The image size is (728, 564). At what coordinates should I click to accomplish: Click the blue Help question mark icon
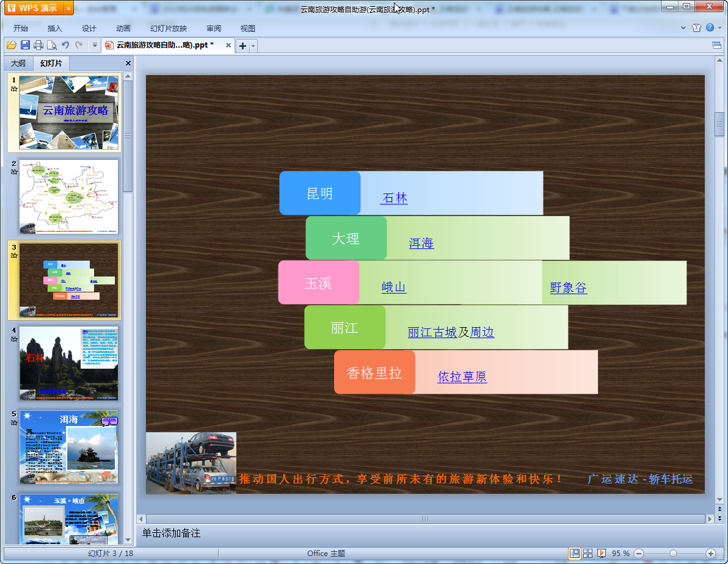710,27
